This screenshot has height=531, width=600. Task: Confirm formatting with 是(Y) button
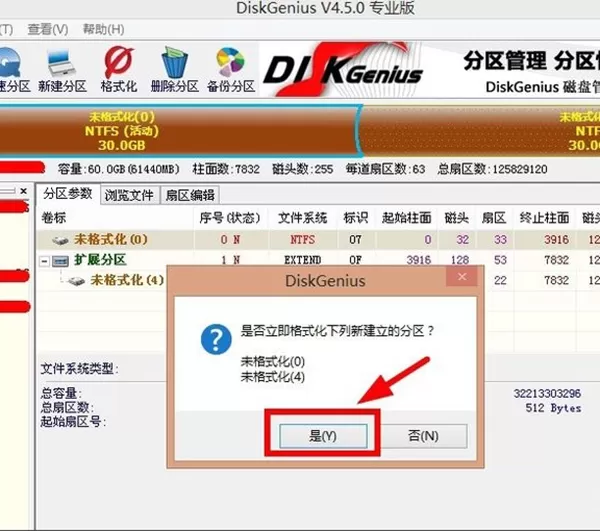point(323,436)
